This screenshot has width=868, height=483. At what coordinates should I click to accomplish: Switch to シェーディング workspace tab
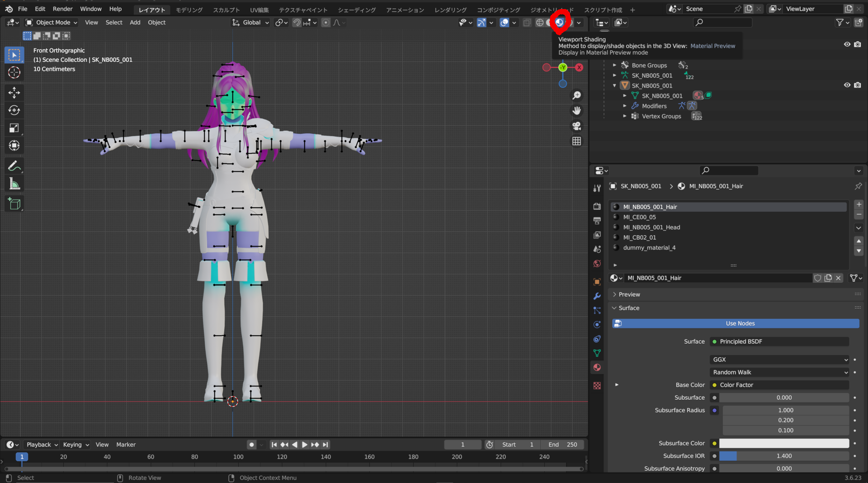(357, 10)
